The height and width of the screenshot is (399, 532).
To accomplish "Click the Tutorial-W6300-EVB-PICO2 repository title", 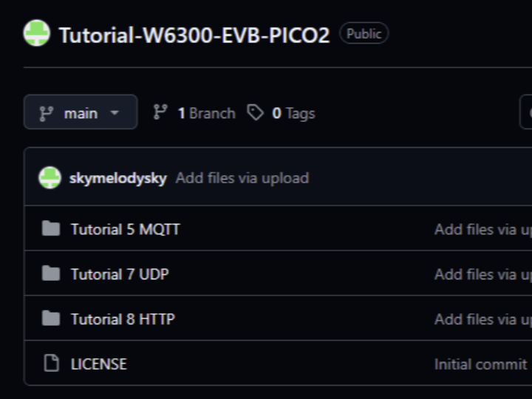I will [x=194, y=35].
